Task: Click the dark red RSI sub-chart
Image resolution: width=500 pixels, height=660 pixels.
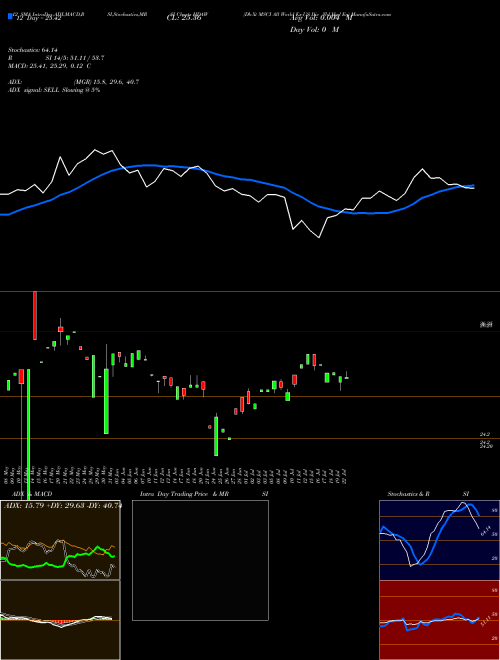Action: point(439,620)
